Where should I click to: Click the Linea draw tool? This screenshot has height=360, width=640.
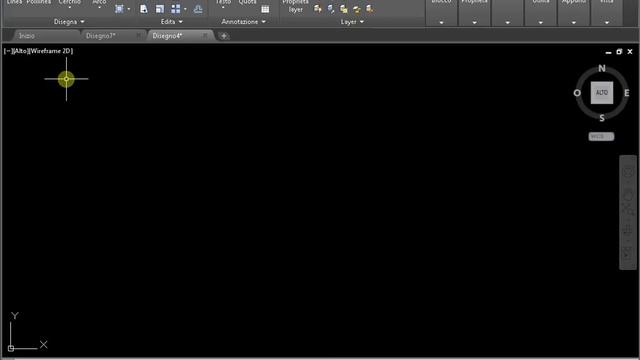point(14,2)
